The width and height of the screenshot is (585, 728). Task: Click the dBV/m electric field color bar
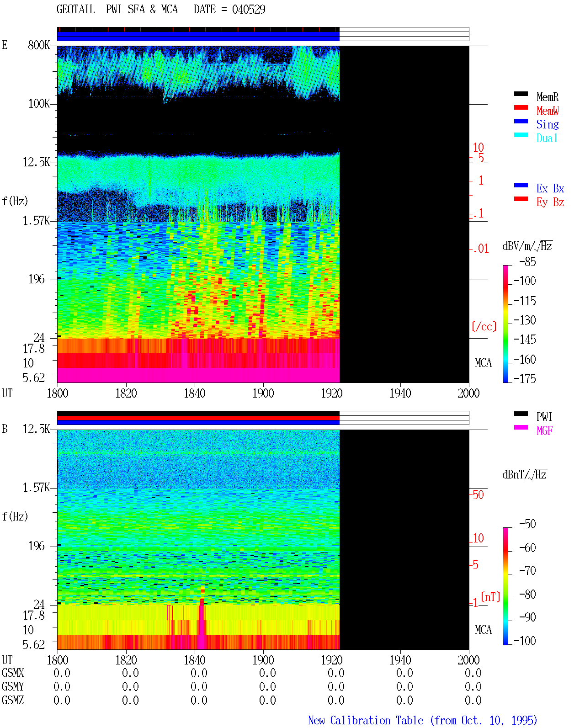505,324
